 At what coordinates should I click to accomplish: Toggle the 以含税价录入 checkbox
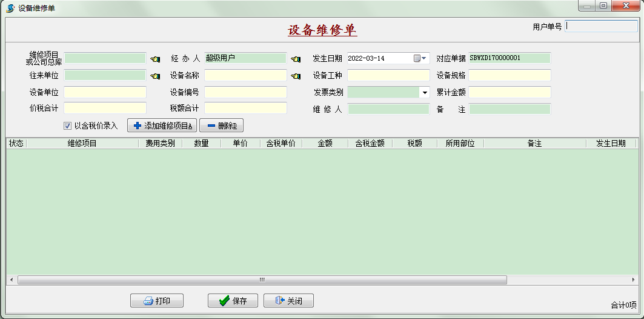coord(68,126)
